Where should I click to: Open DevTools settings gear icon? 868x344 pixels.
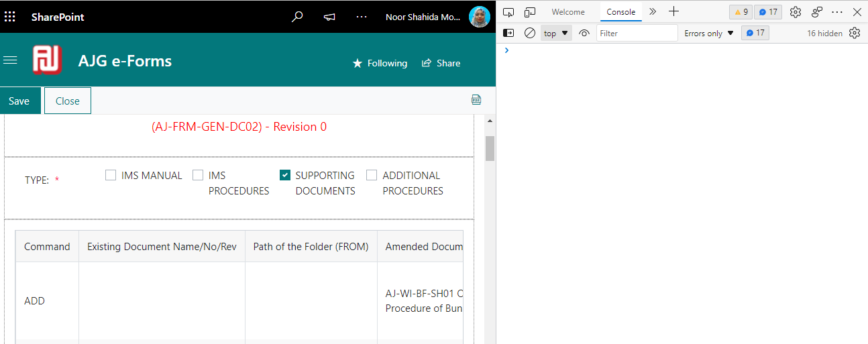coord(796,12)
